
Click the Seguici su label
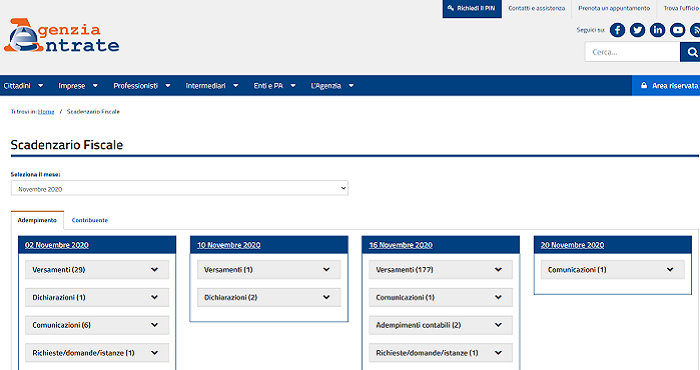click(591, 30)
